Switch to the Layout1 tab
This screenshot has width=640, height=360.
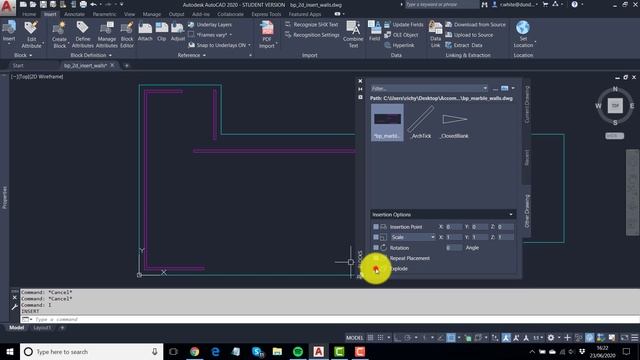coord(42,328)
